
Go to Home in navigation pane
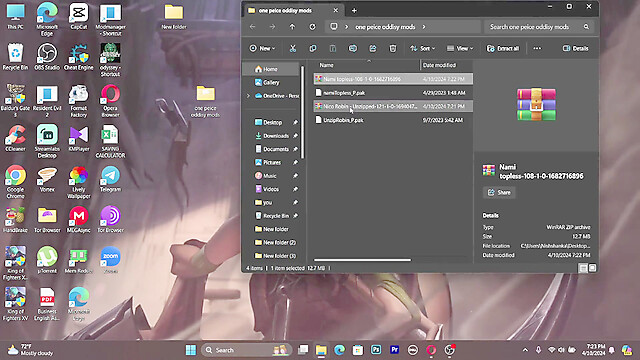(x=271, y=69)
